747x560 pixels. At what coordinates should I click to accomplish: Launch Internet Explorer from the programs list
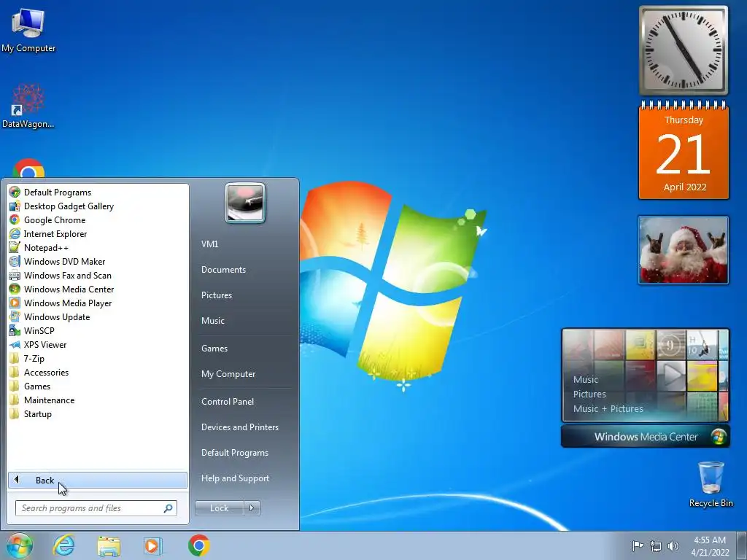(55, 234)
